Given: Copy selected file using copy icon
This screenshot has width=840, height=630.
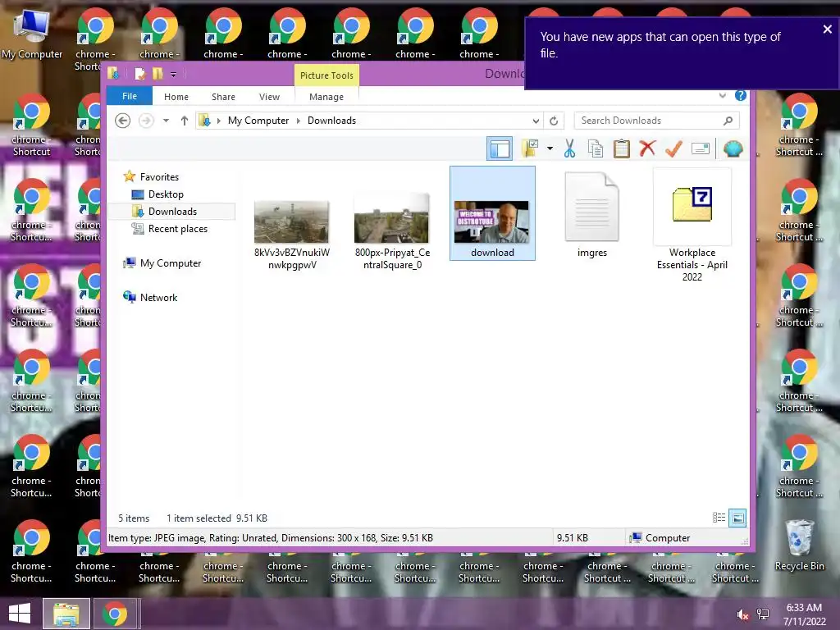Looking at the screenshot, I should point(596,148).
